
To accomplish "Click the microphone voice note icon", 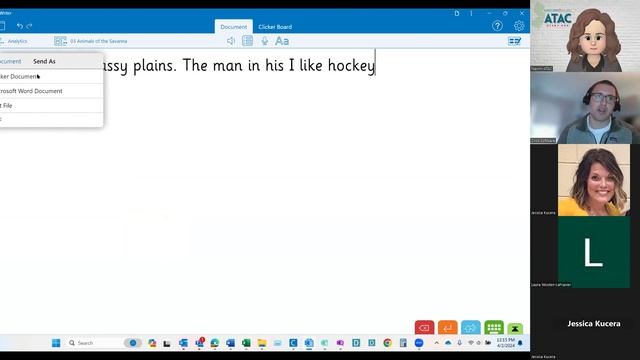I will coord(264,41).
